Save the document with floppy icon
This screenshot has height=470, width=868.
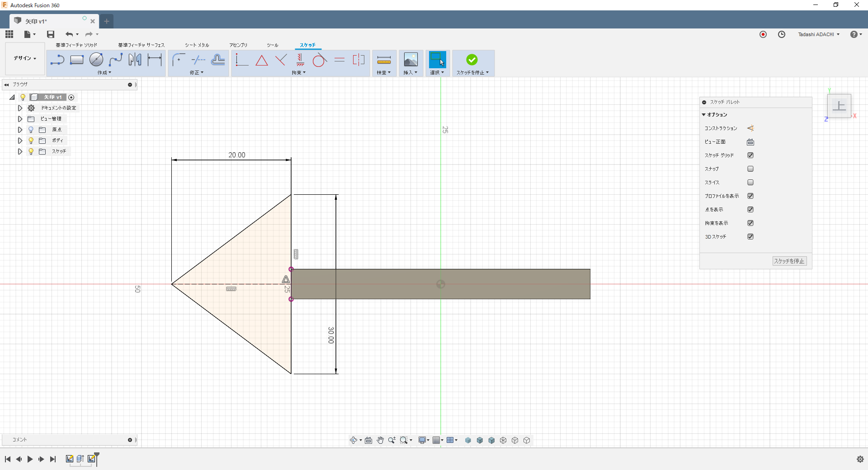51,34
